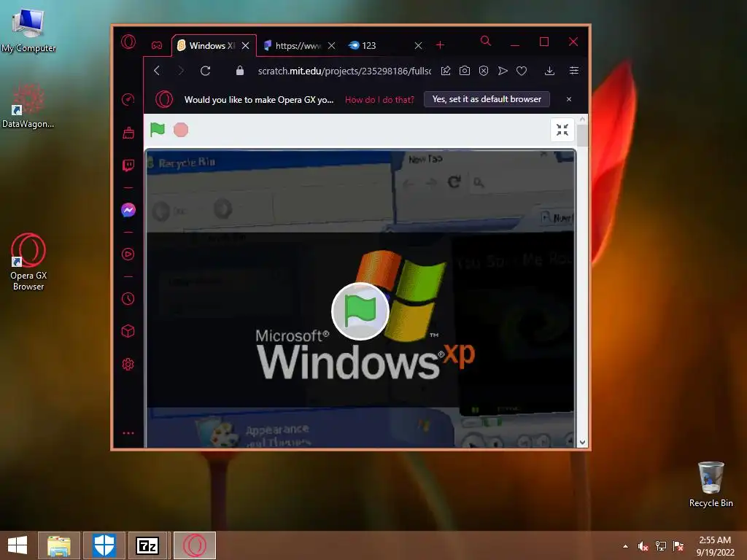Close the Windows XP tab
The width and height of the screenshot is (747, 560).
[x=245, y=46]
